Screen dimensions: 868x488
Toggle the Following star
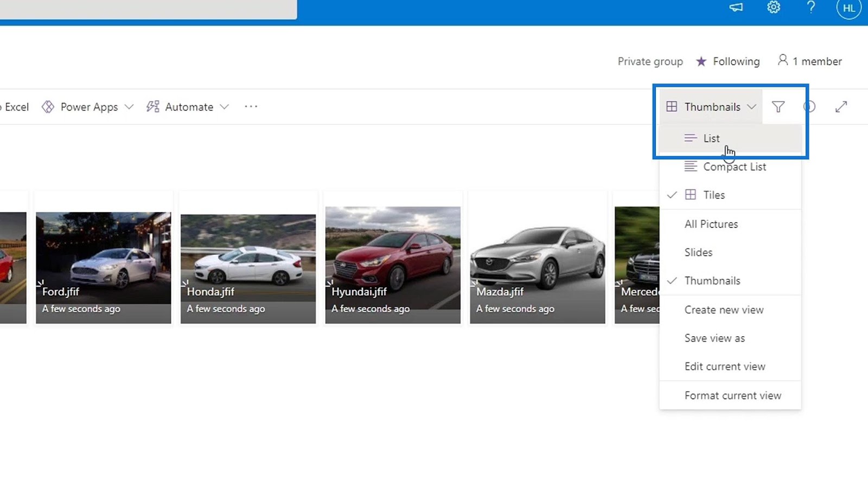pyautogui.click(x=729, y=61)
